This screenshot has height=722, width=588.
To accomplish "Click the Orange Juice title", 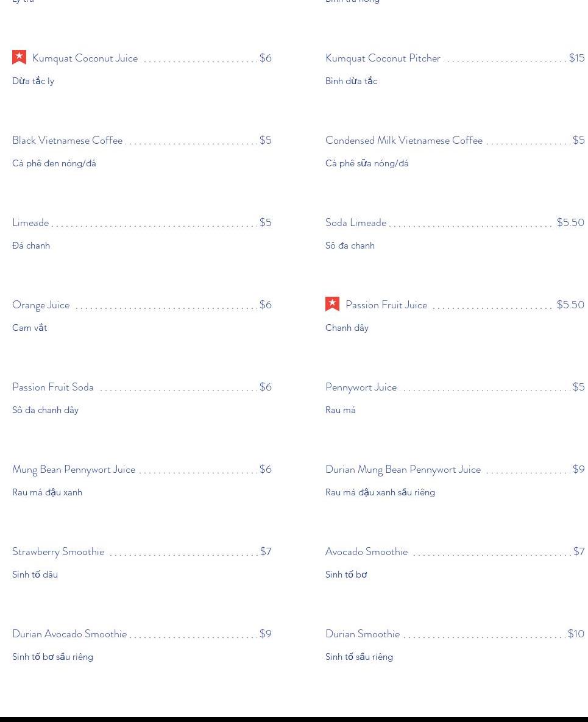I will tap(41, 305).
